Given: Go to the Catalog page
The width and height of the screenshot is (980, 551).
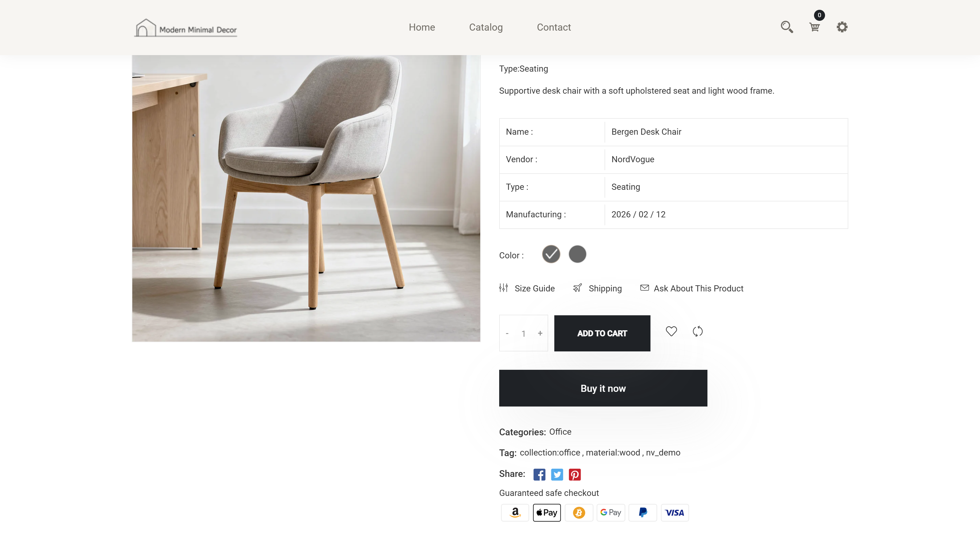Looking at the screenshot, I should [485, 27].
